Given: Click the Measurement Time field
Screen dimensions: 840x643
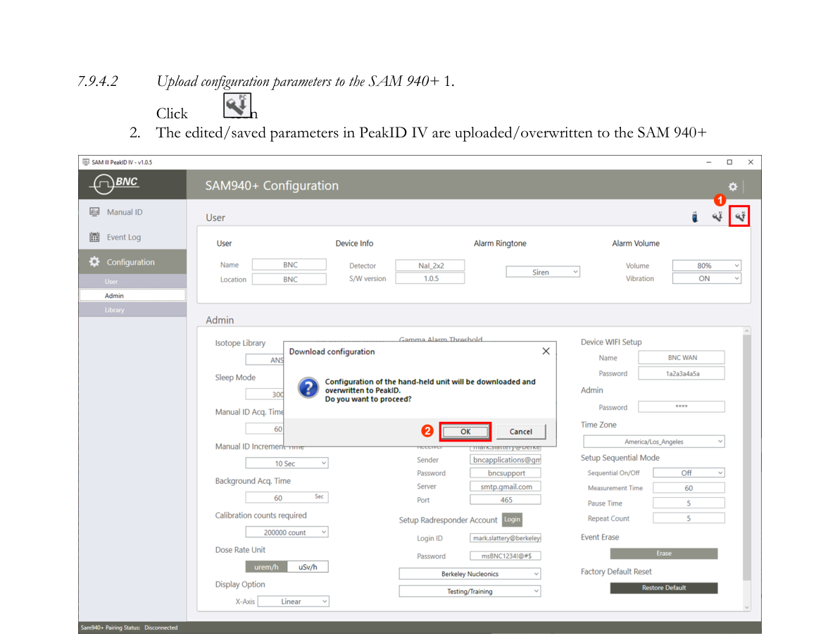Looking at the screenshot, I should point(689,488).
